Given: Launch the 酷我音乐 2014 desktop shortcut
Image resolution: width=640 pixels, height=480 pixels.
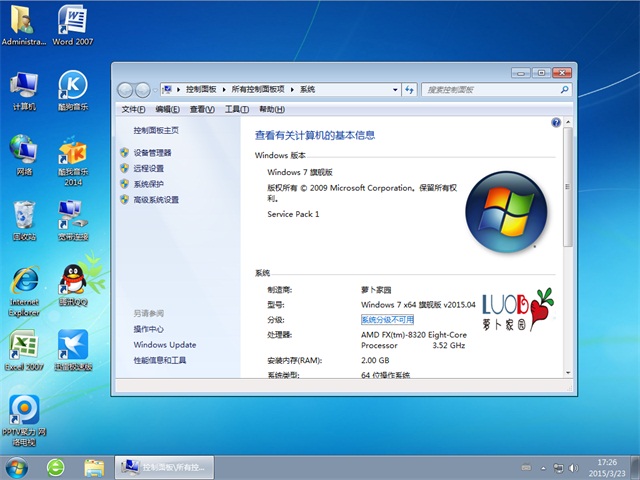Looking at the screenshot, I should click(73, 161).
